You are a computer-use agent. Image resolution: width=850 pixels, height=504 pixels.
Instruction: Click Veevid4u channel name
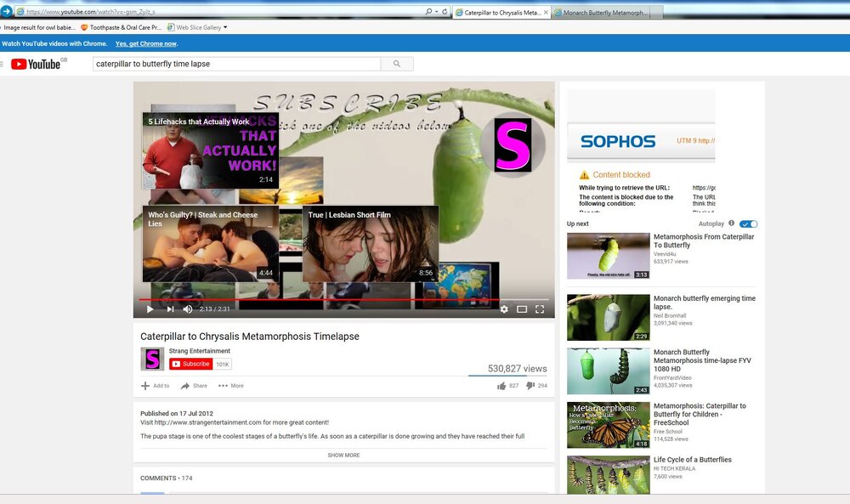pyautogui.click(x=665, y=254)
